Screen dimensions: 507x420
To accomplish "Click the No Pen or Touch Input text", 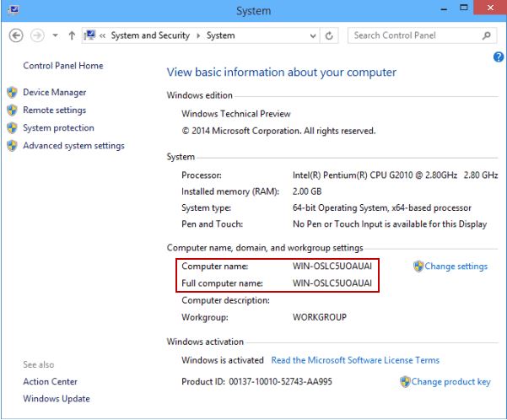I will [x=390, y=224].
